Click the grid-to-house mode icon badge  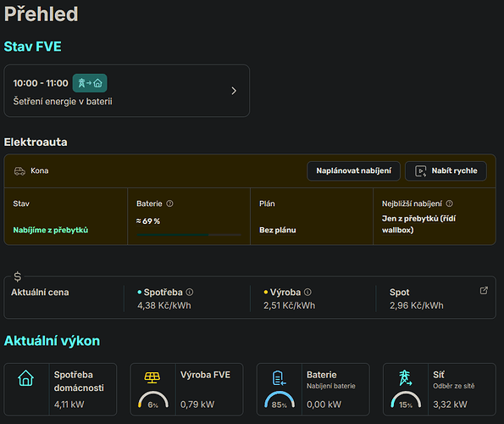coord(90,83)
